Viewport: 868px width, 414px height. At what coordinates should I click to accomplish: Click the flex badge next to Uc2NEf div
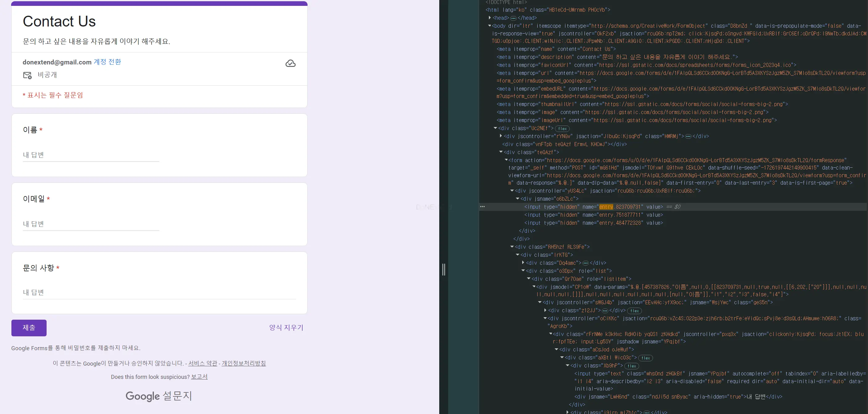tap(562, 129)
